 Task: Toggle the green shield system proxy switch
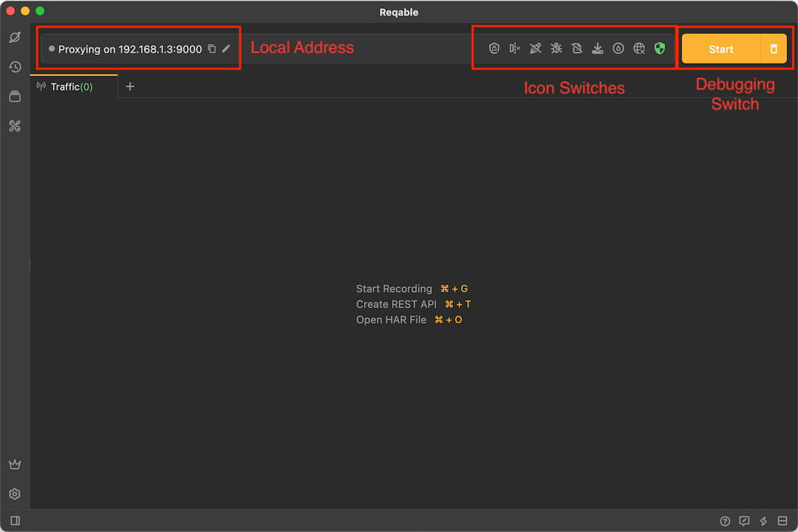(660, 48)
